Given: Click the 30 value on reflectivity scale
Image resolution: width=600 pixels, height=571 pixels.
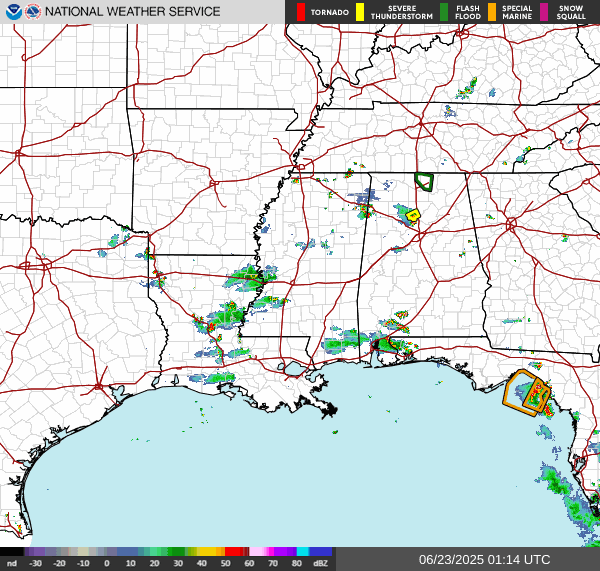Looking at the screenshot, I should [x=178, y=563].
